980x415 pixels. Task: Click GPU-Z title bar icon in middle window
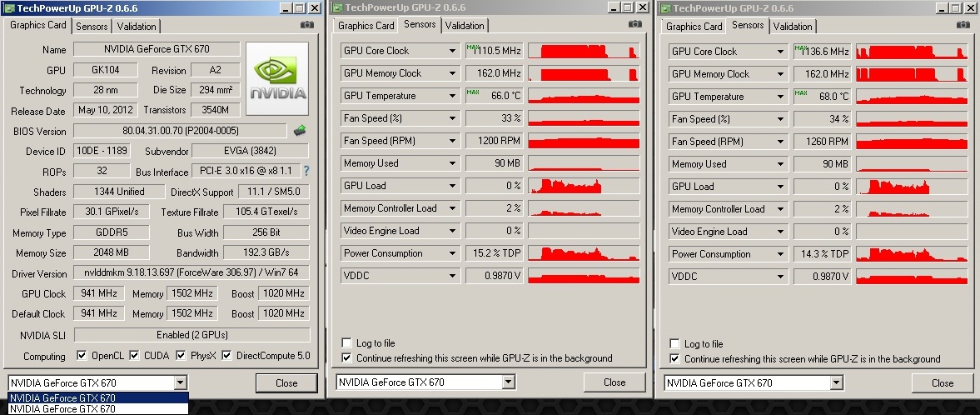337,7
